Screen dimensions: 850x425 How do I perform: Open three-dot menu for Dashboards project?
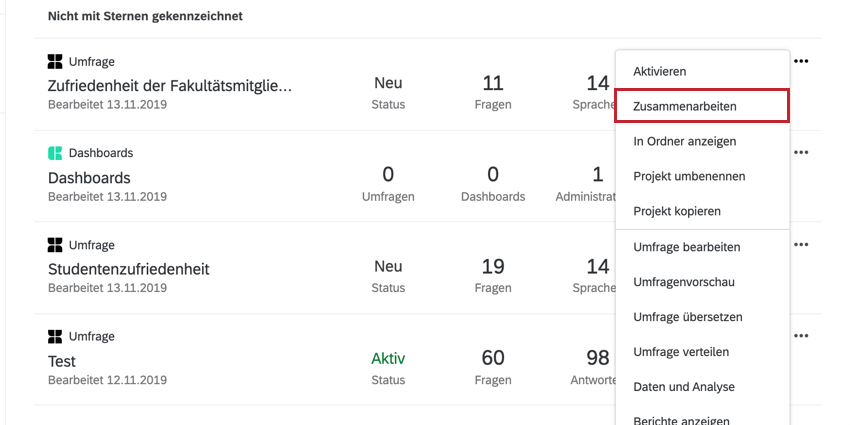coord(801,153)
